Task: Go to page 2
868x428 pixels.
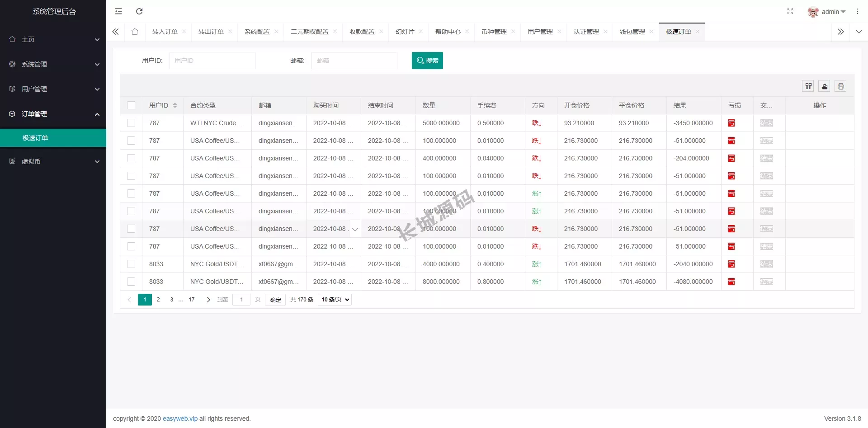Action: (158, 300)
